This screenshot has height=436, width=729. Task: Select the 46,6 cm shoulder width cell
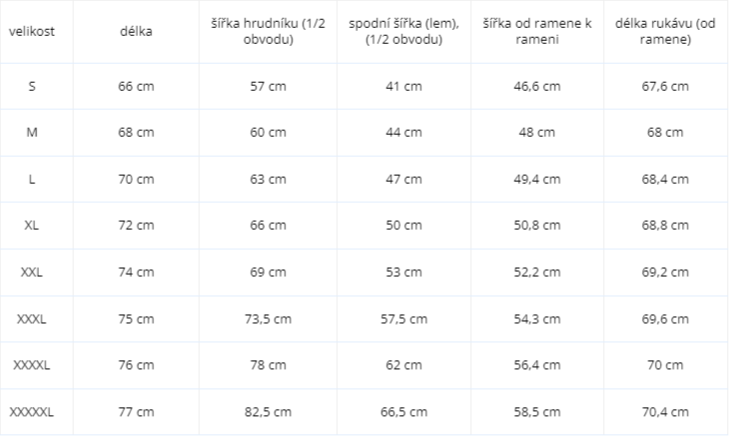(x=537, y=86)
